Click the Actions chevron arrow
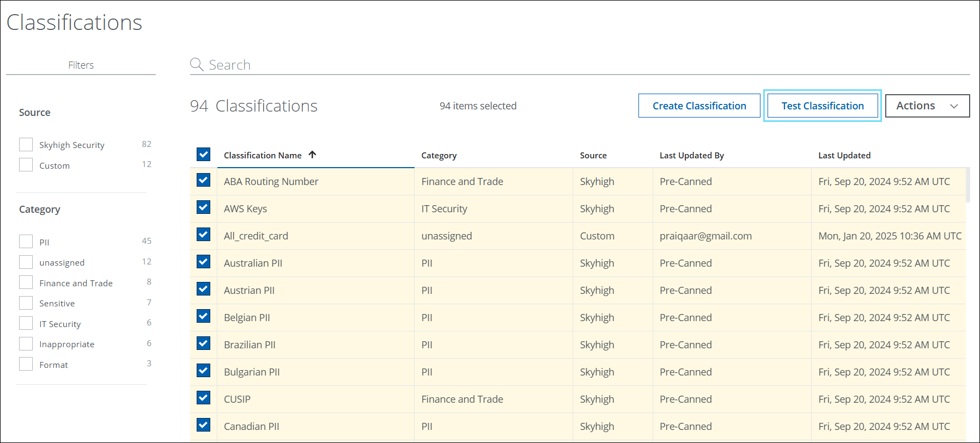 point(954,106)
